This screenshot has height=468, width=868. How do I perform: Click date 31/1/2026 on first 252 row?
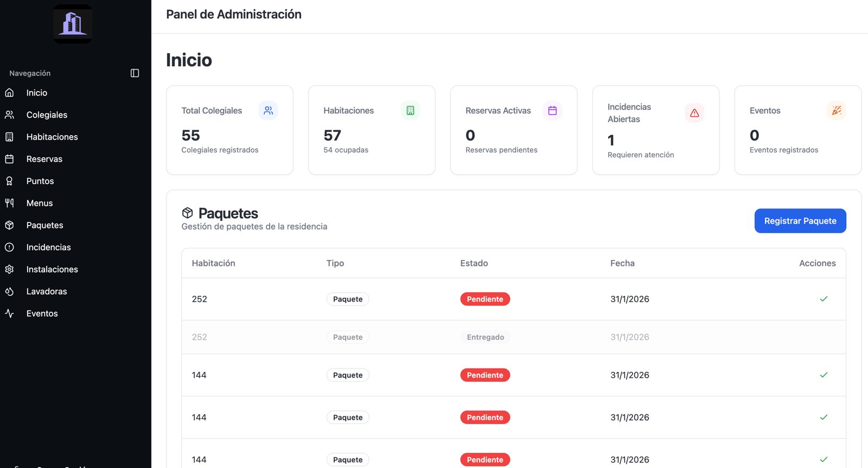point(630,299)
